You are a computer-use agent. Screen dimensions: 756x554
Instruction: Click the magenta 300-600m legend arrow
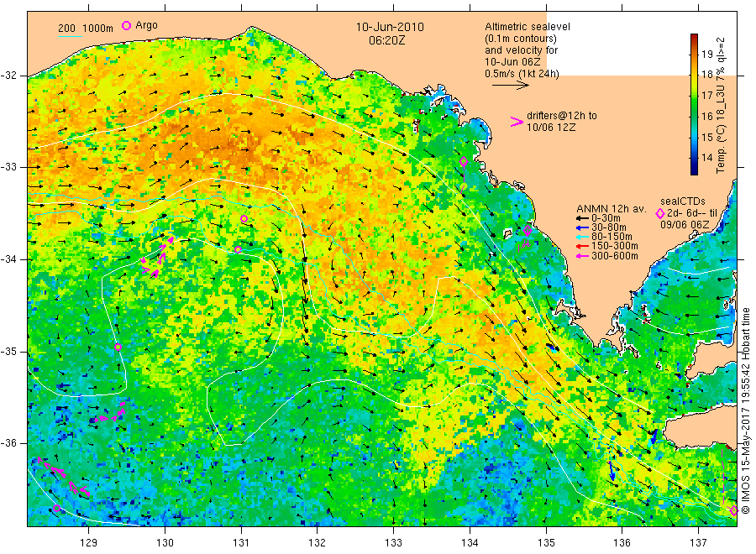[x=582, y=256]
